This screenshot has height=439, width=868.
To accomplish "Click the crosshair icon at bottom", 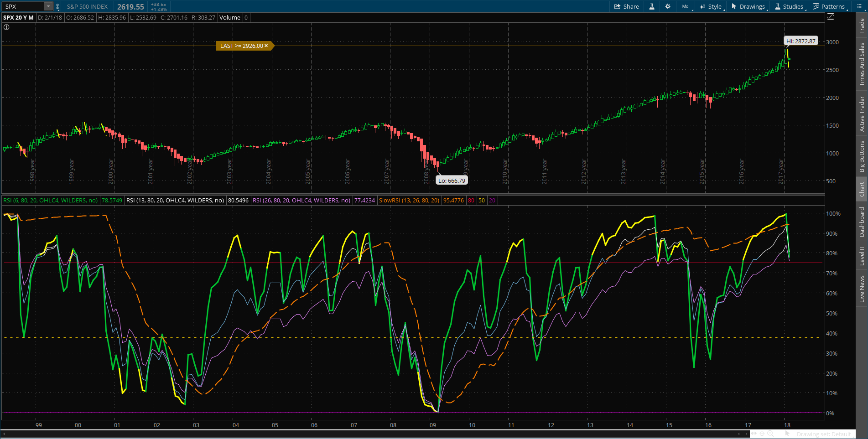I will click(x=762, y=434).
